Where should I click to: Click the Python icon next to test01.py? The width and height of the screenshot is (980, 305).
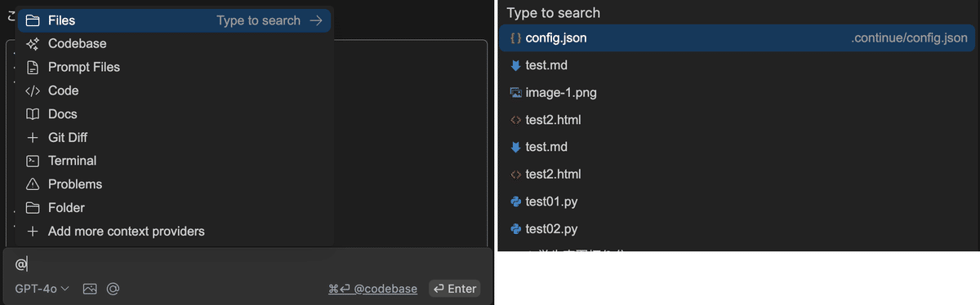pyautogui.click(x=515, y=201)
